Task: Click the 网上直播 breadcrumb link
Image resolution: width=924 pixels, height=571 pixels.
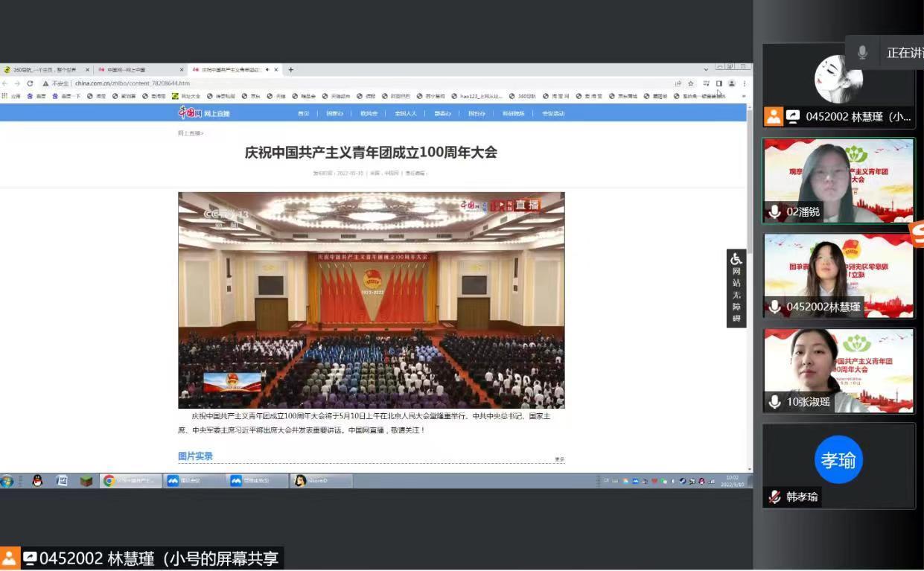Action: [x=190, y=133]
